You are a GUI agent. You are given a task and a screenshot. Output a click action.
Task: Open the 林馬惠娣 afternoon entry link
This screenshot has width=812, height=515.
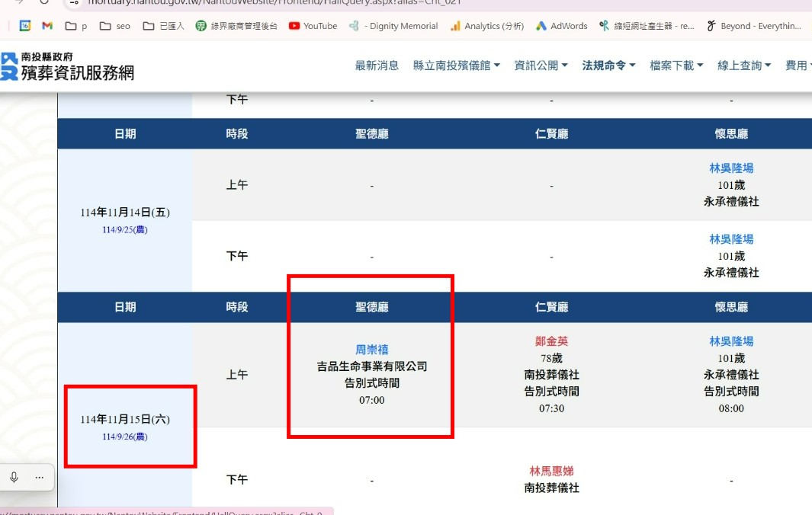[551, 471]
